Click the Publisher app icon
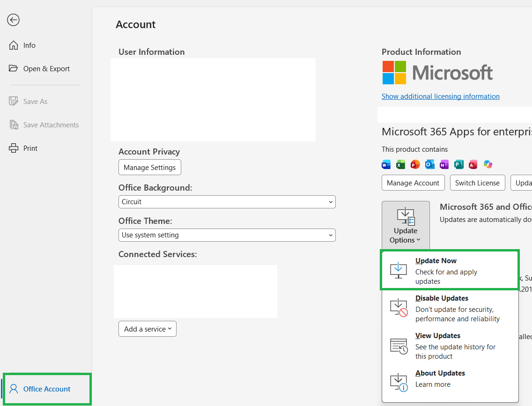 pyautogui.click(x=459, y=164)
